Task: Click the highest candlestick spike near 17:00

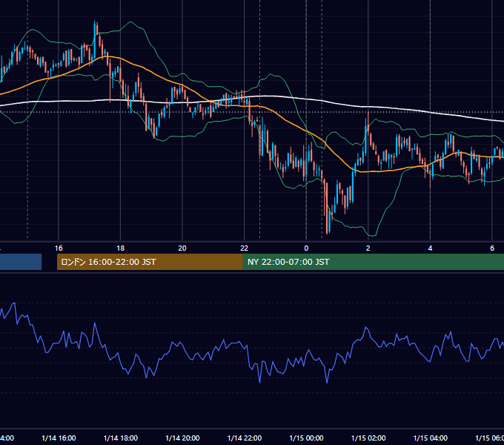Action: point(95,39)
